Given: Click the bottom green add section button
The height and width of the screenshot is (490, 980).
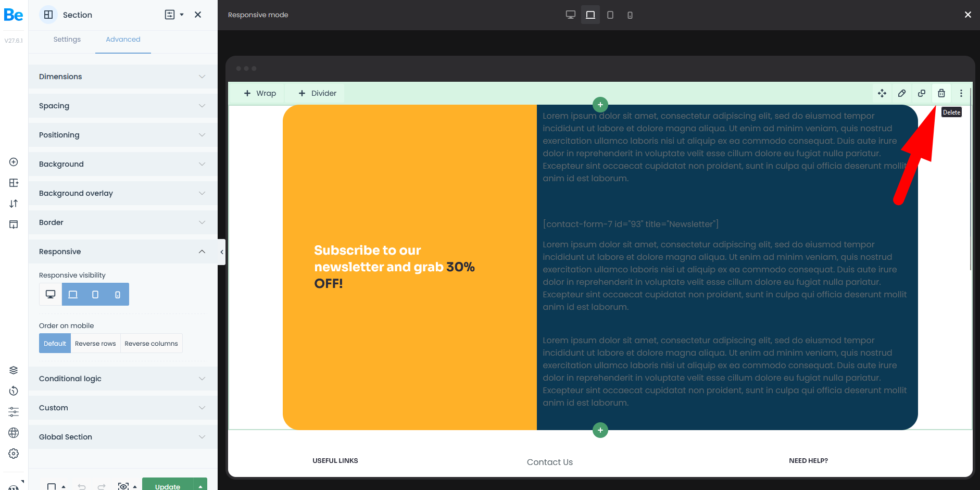Looking at the screenshot, I should 600,430.
